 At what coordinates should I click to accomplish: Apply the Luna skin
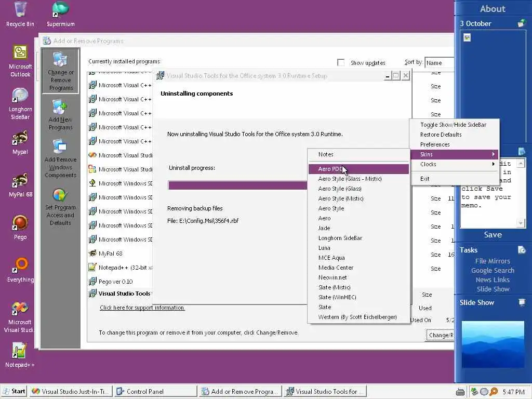pos(358,248)
